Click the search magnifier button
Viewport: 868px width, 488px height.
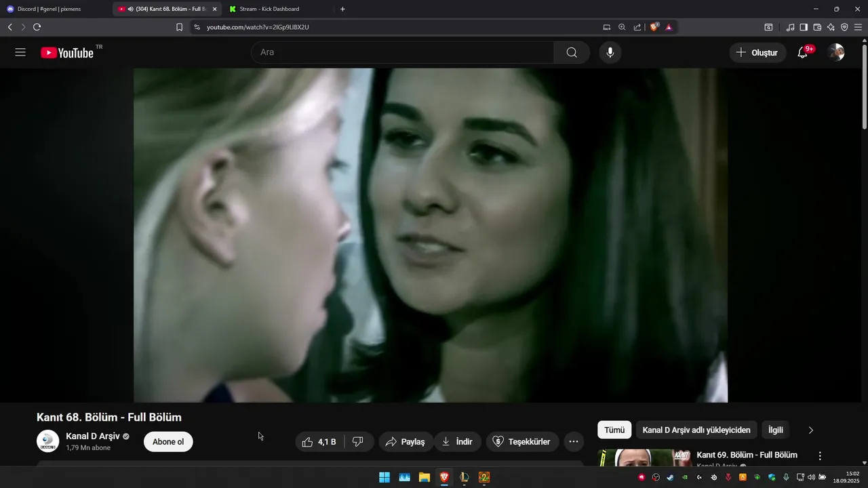572,52
